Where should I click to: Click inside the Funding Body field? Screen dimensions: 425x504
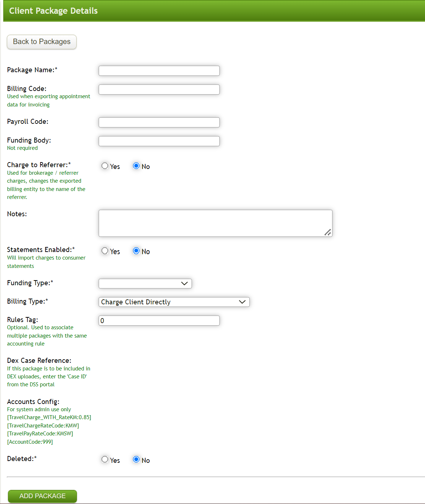tap(159, 141)
